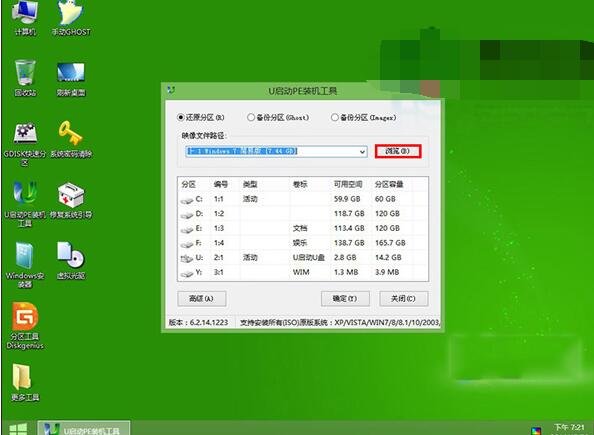Click the 可用空间 column header
The height and width of the screenshot is (435, 594).
(348, 185)
